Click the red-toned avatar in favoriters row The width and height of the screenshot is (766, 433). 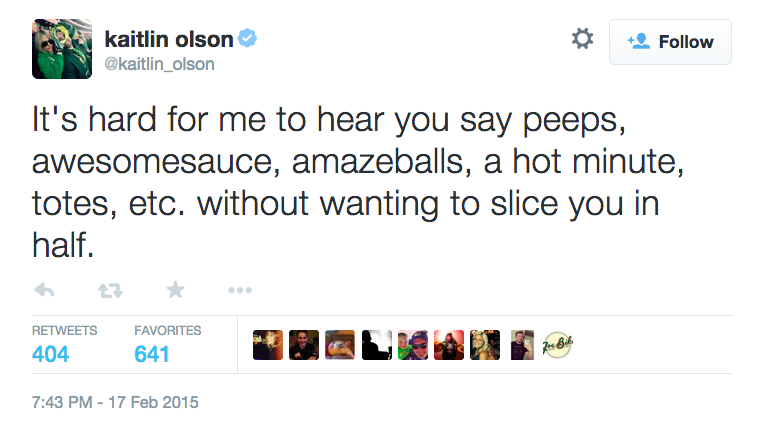point(449,345)
